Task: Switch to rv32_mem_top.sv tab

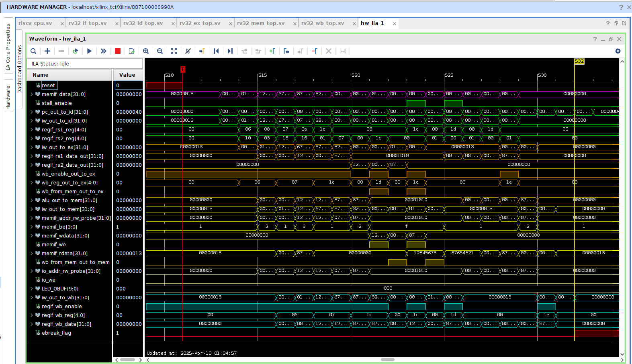Action: coord(261,23)
